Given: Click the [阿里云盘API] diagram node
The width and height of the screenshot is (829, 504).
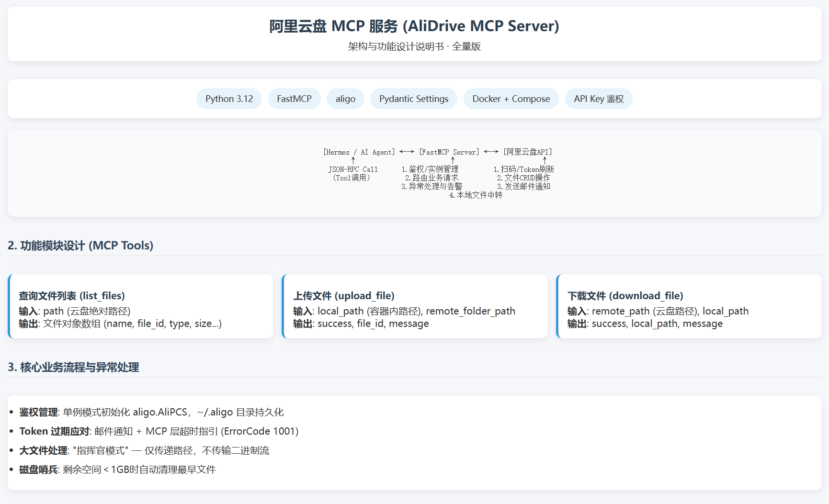Looking at the screenshot, I should pyautogui.click(x=528, y=152).
